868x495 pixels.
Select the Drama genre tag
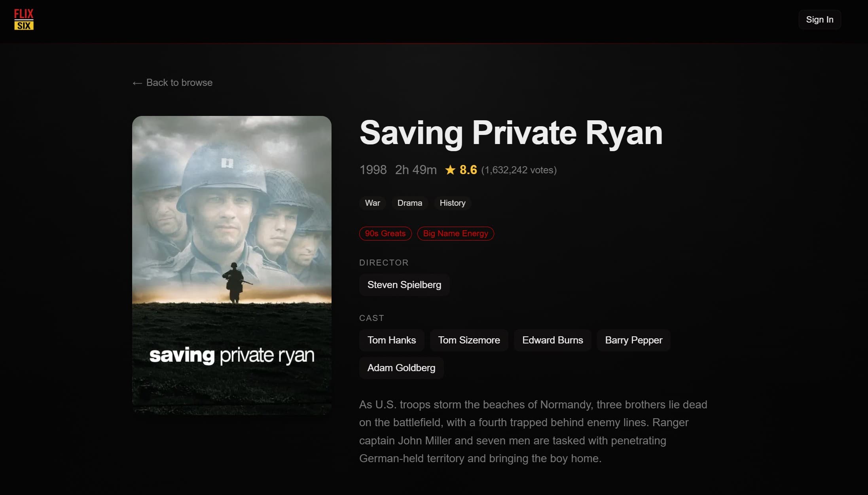tap(409, 203)
